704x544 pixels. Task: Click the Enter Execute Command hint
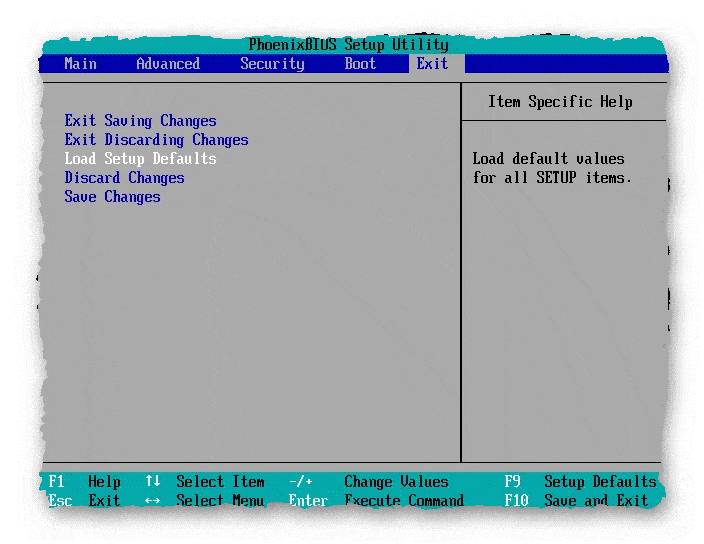(376, 500)
